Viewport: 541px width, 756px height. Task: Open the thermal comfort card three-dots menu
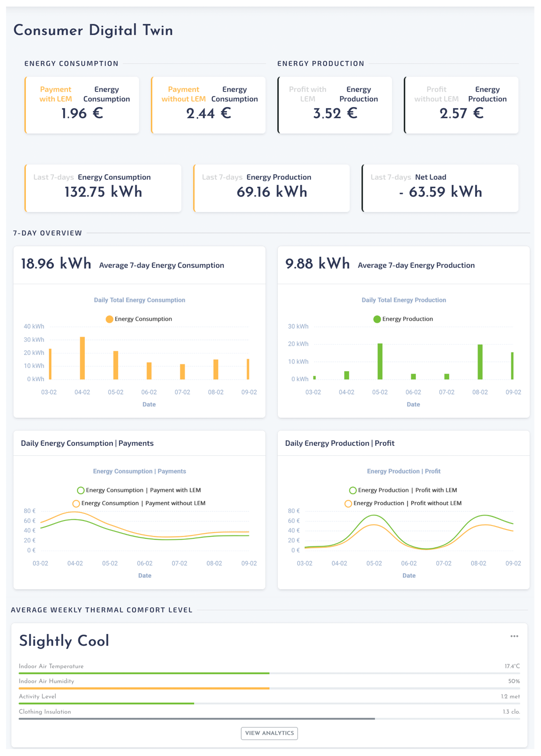pyautogui.click(x=514, y=636)
